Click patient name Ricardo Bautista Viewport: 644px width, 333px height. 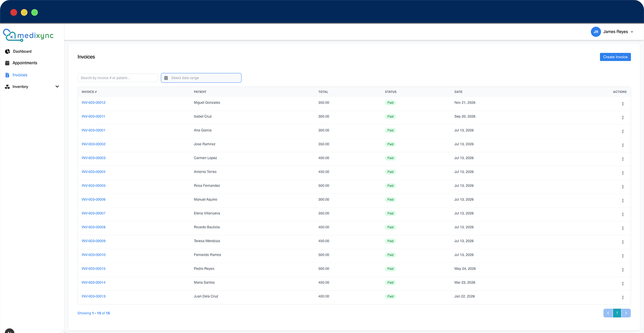coord(207,227)
